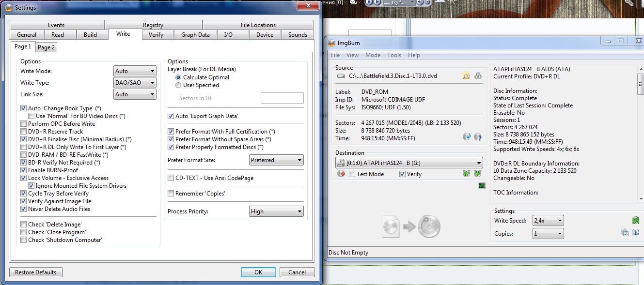
Task: Open the Device tab in Settings
Action: coord(265,35)
